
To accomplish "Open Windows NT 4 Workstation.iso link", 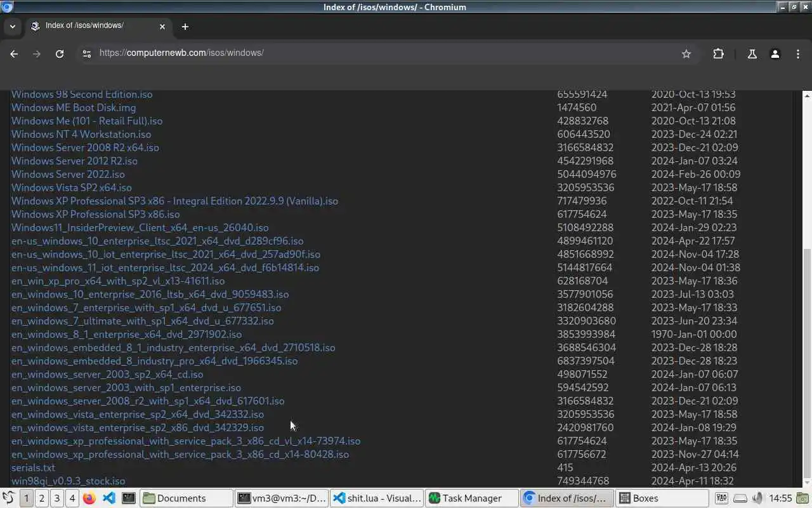I will point(81,134).
